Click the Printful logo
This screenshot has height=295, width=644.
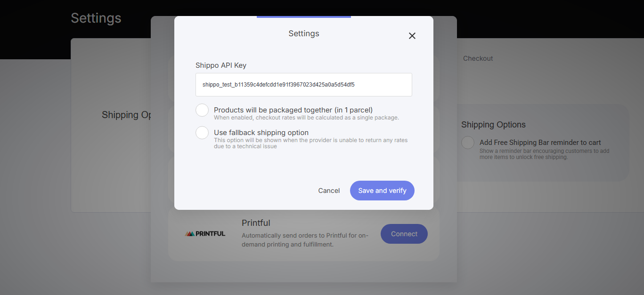(x=205, y=233)
